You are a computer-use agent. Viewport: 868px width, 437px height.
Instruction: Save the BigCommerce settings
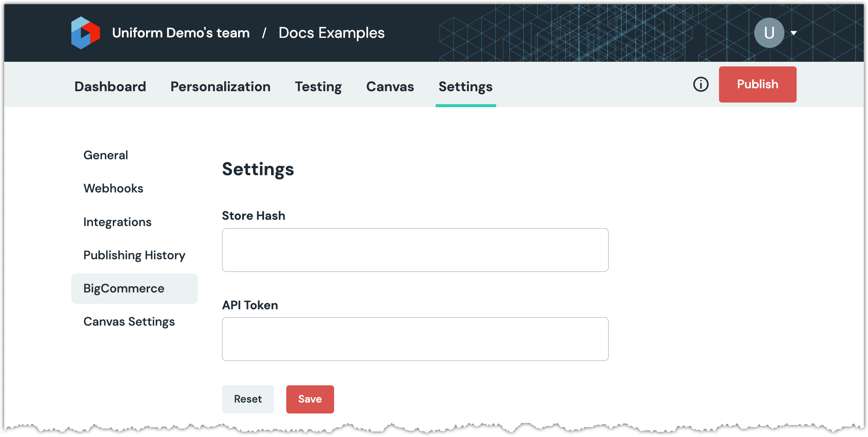(x=310, y=399)
